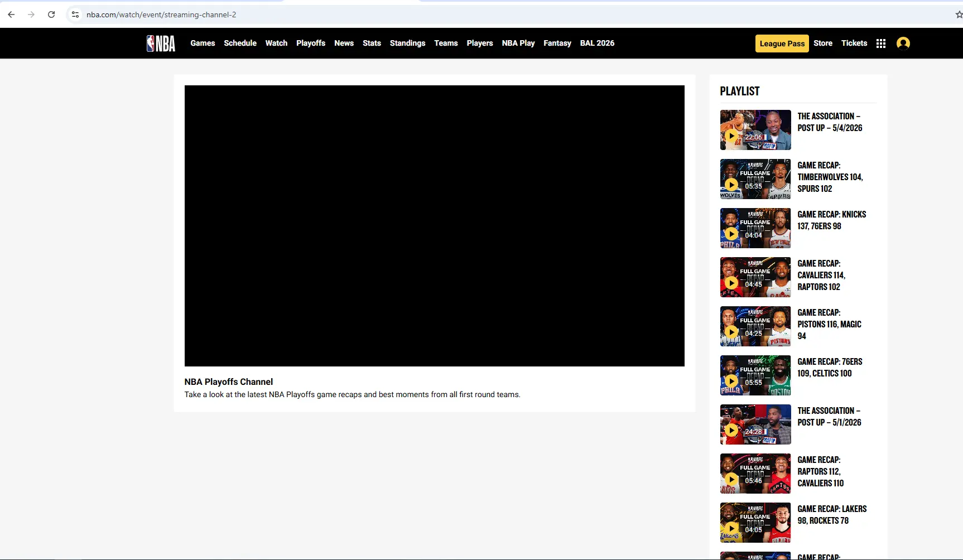Image resolution: width=963 pixels, height=560 pixels.
Task: Open BAL 2026 link
Action: (597, 43)
